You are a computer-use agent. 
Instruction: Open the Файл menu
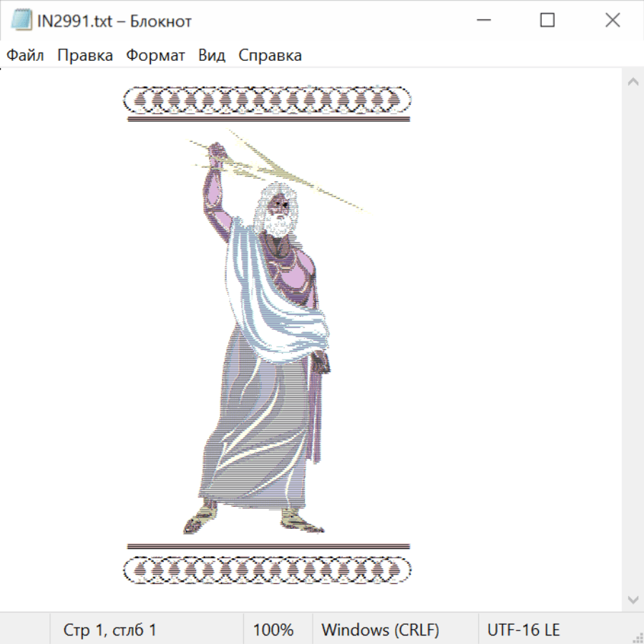pyautogui.click(x=25, y=56)
